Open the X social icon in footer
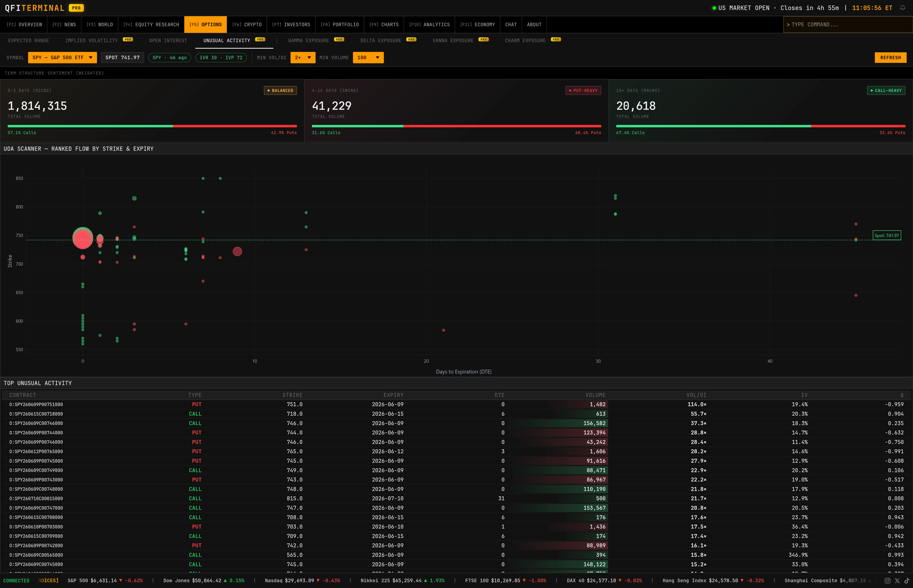The width and height of the screenshot is (913, 588). coord(897,580)
